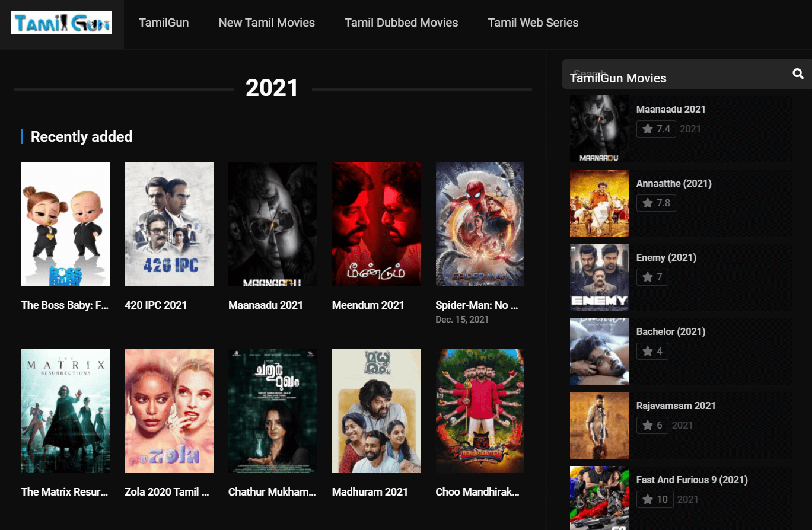
Task: Click sidebar 'Bachelor (2021)' title
Action: (671, 331)
